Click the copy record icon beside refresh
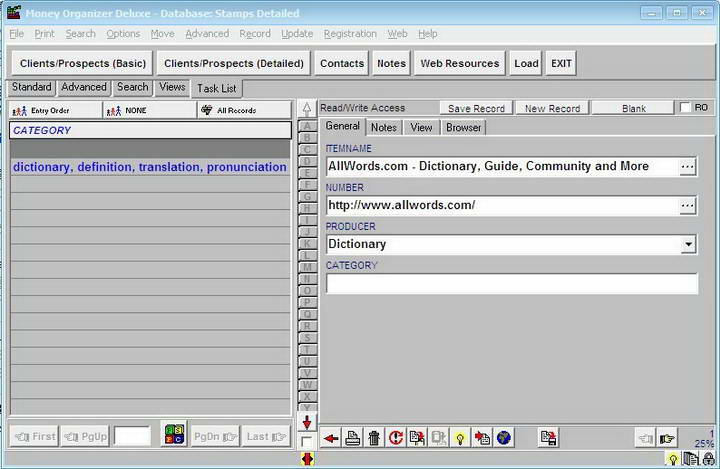Viewport: 720px width, 469px height. pyautogui.click(x=417, y=438)
